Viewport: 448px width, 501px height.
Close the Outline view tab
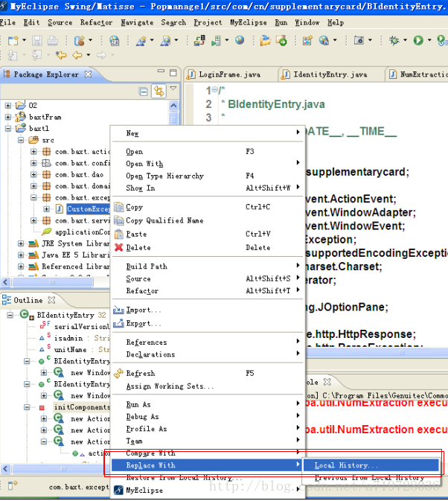51,300
